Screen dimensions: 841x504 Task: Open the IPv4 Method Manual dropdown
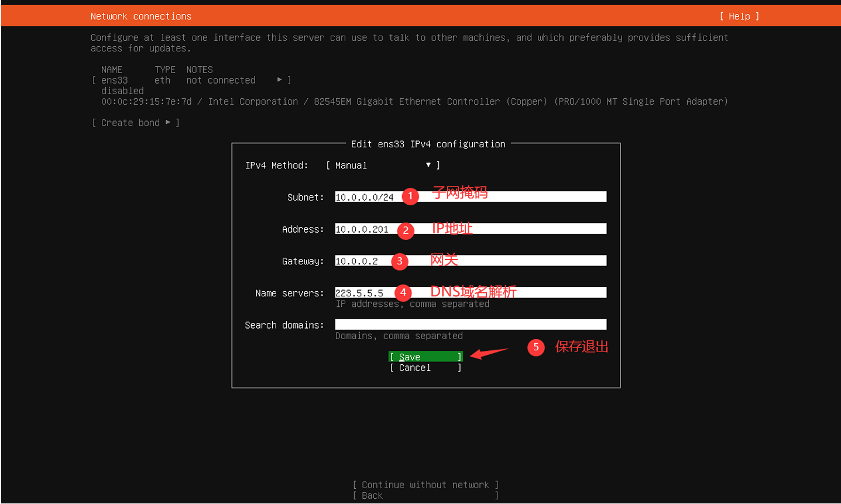click(383, 165)
